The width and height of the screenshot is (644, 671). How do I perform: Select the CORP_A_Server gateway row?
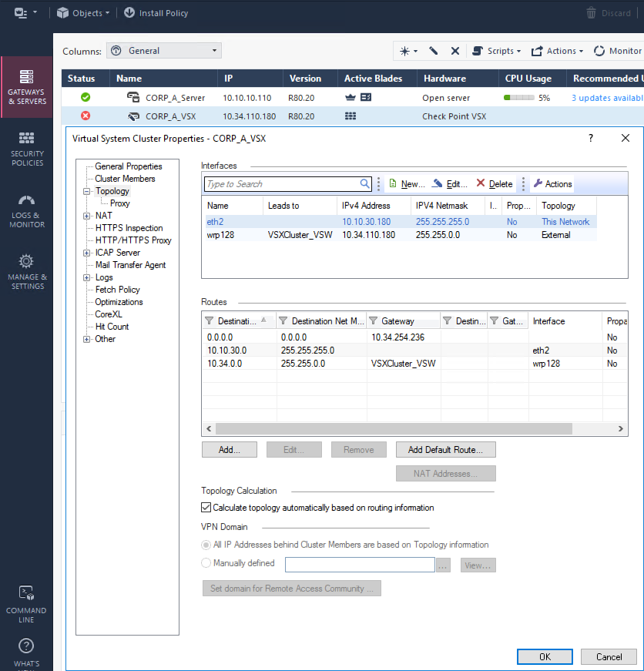pos(353,98)
